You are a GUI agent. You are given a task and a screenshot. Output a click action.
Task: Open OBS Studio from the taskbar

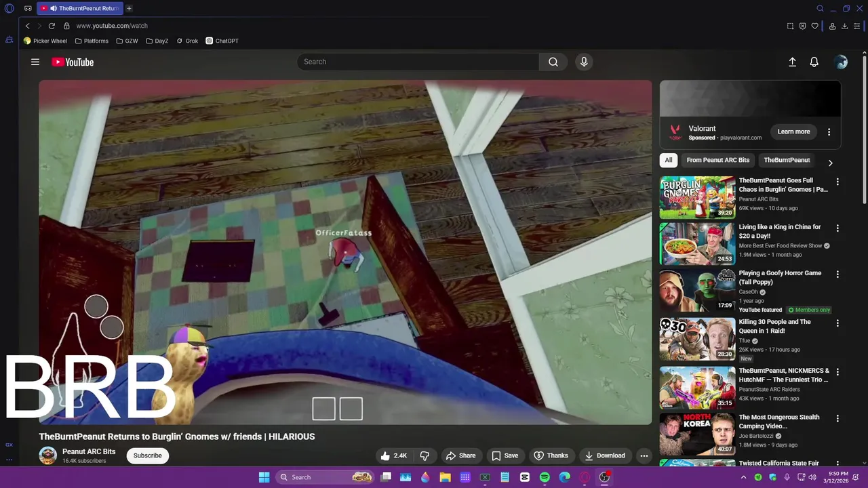coord(604,477)
